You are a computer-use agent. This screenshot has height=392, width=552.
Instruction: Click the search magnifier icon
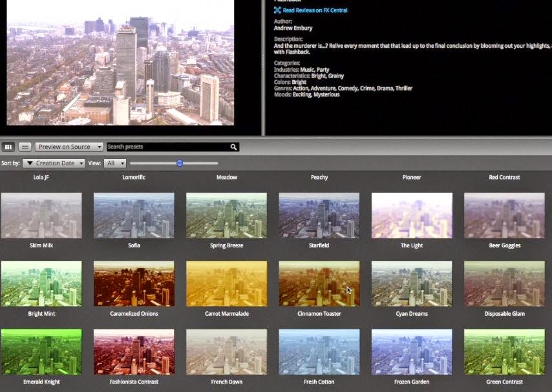233,147
